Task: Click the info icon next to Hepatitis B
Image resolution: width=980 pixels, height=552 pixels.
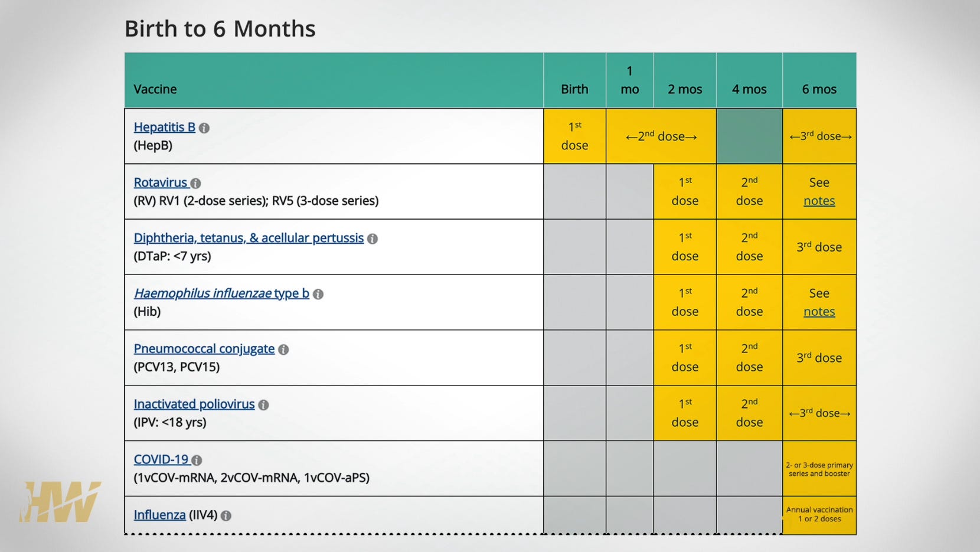Action: pos(204,128)
